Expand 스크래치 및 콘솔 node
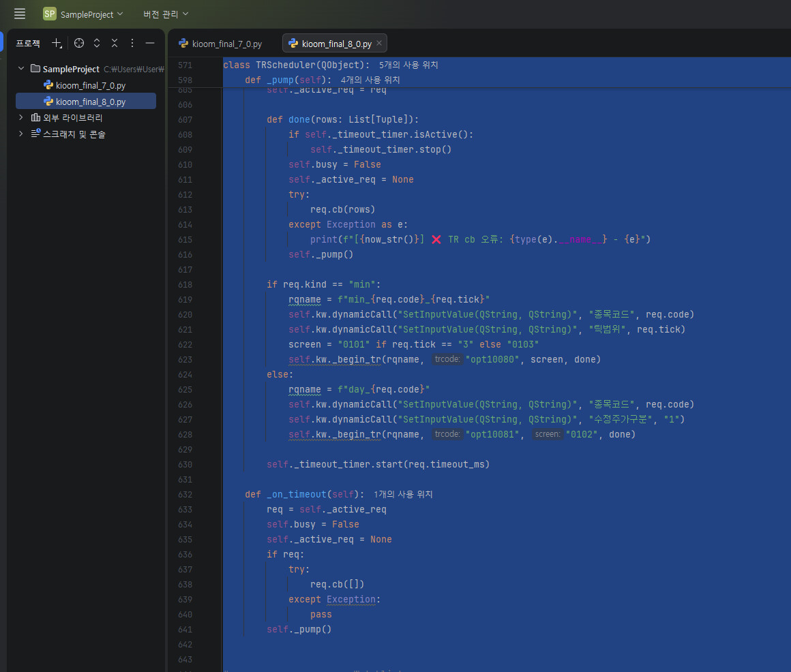The width and height of the screenshot is (791, 672). [x=21, y=134]
